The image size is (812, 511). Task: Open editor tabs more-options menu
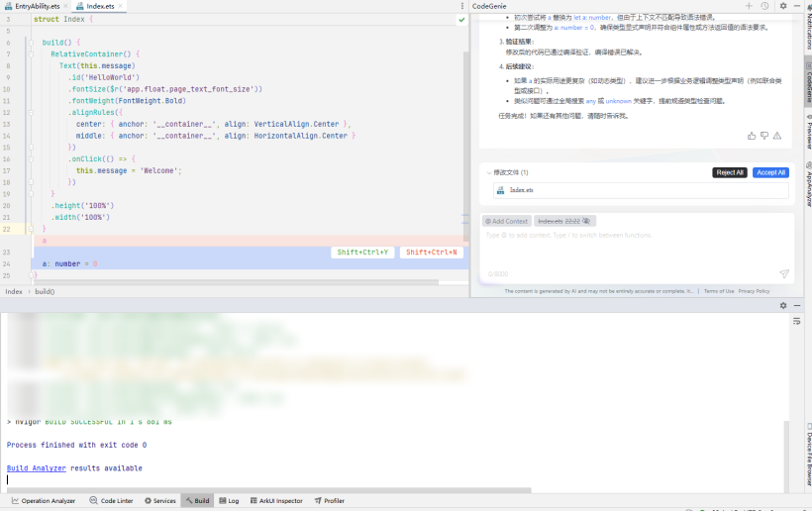coord(462,6)
